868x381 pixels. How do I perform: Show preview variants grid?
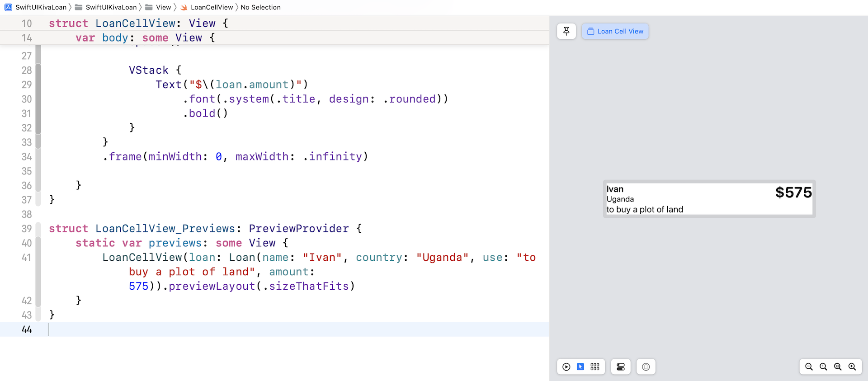click(x=595, y=367)
